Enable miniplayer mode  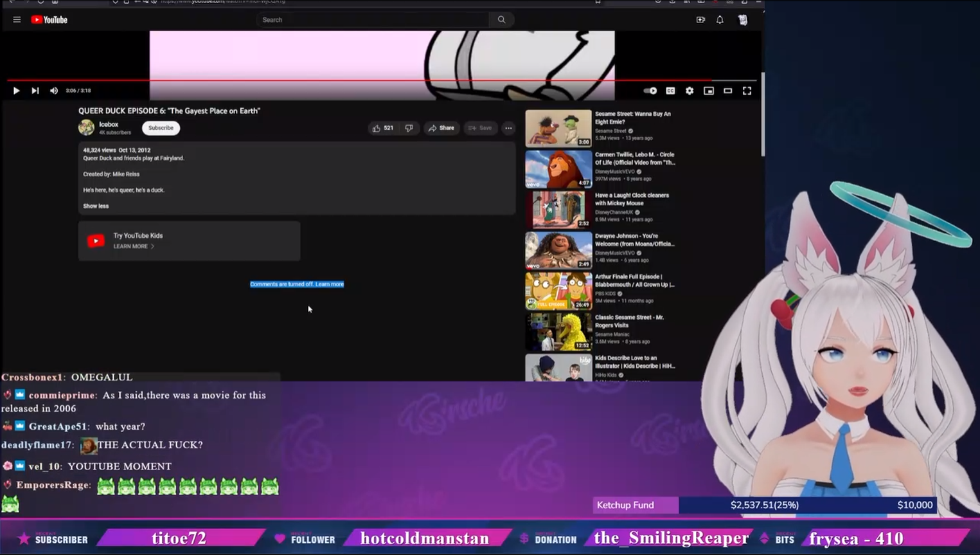[709, 91]
